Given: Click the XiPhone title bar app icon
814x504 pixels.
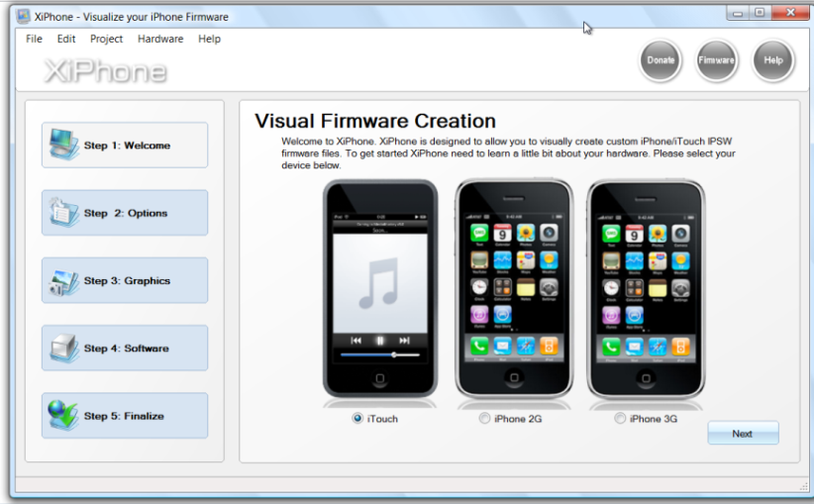Looking at the screenshot, I should [x=24, y=16].
